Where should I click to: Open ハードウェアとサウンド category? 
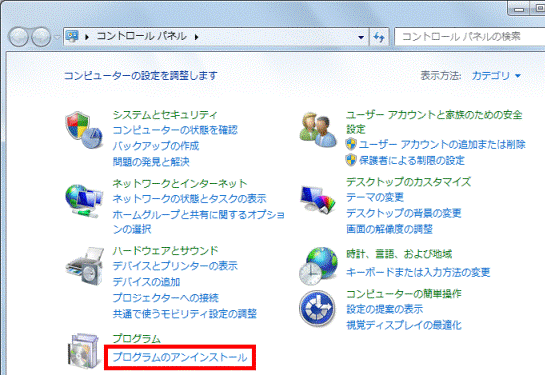165,251
